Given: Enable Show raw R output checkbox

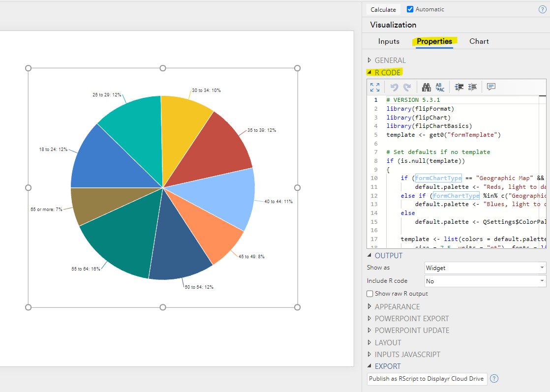Looking at the screenshot, I should (x=370, y=294).
